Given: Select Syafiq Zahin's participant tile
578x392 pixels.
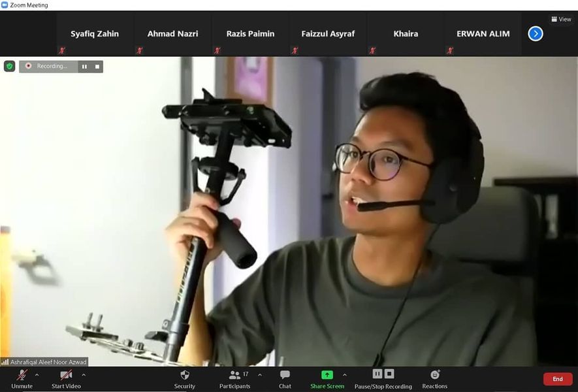Looking at the screenshot, I should point(95,34).
